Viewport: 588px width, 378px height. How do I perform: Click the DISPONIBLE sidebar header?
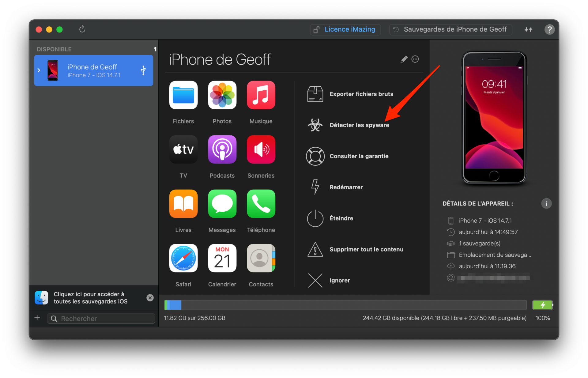coord(54,49)
